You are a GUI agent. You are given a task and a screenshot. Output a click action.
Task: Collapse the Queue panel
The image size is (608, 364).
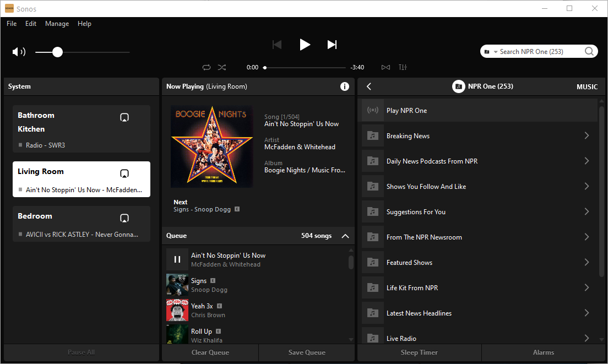tap(345, 236)
